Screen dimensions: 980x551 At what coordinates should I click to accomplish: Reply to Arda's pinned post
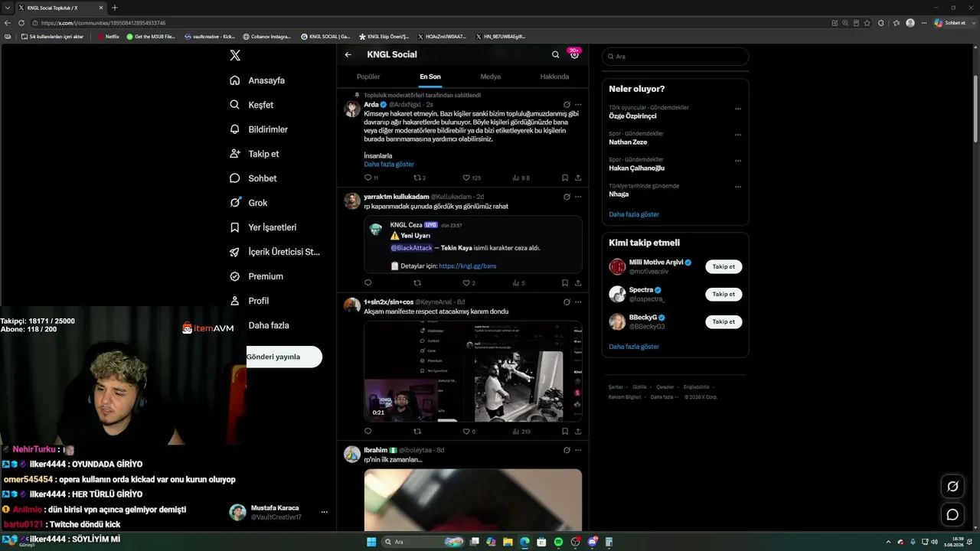371,178
